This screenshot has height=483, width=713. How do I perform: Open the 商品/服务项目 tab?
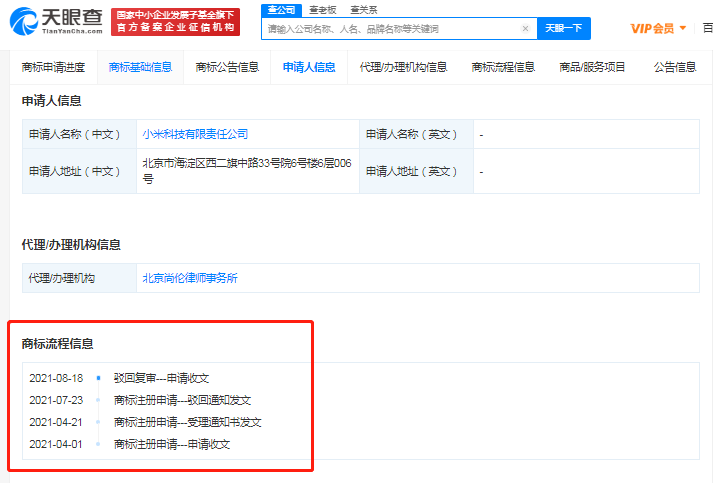(x=592, y=67)
